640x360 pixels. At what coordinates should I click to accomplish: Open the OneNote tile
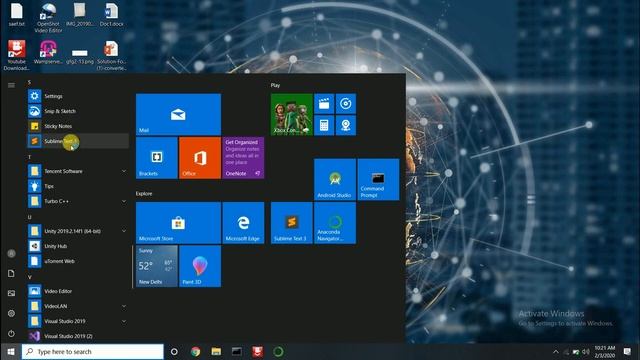point(243,158)
